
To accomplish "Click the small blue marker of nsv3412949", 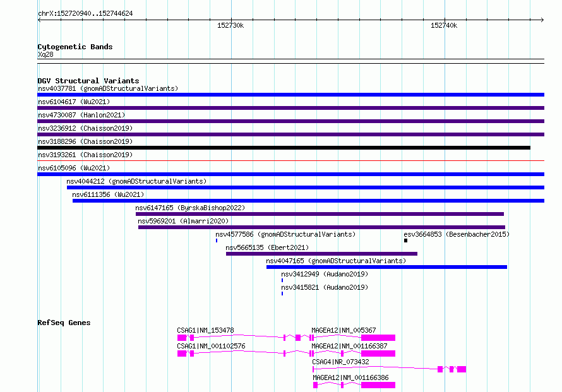I will tap(282, 280).
